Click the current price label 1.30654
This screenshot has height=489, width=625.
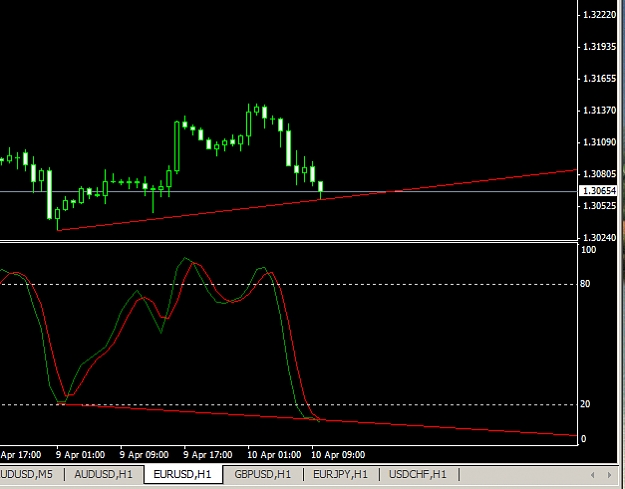click(599, 191)
